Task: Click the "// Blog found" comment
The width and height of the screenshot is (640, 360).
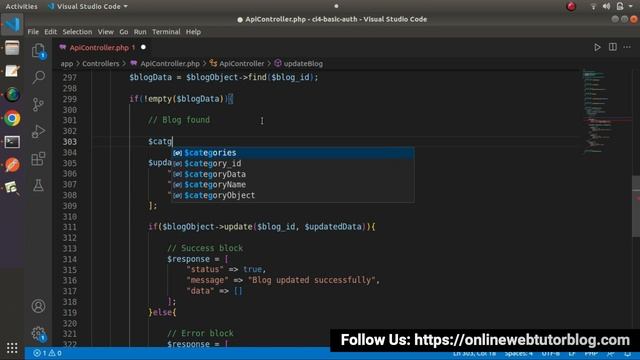Action: coord(179,120)
